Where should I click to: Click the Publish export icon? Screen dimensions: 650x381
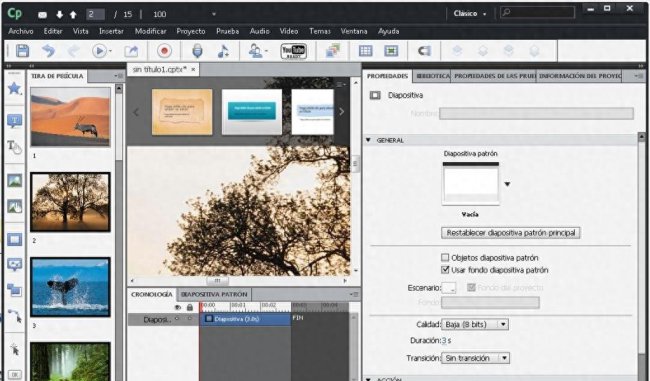pos(131,51)
